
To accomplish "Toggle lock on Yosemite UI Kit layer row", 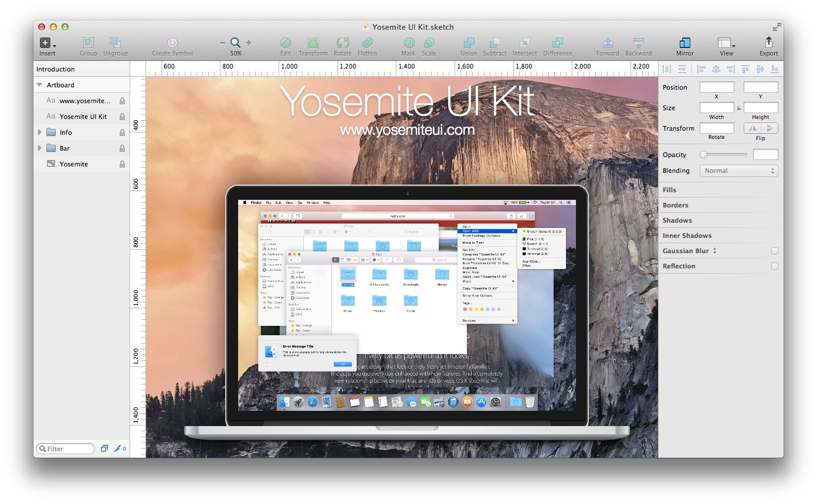I will (122, 117).
